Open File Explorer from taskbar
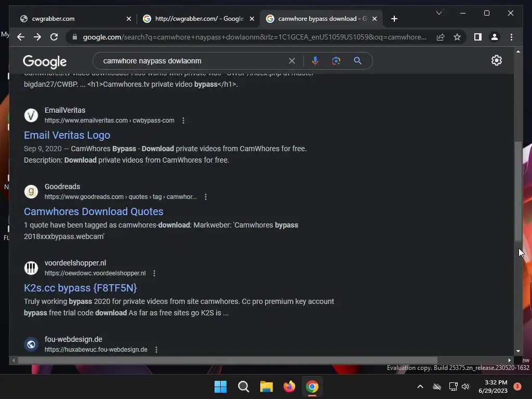The image size is (532, 399). click(267, 387)
